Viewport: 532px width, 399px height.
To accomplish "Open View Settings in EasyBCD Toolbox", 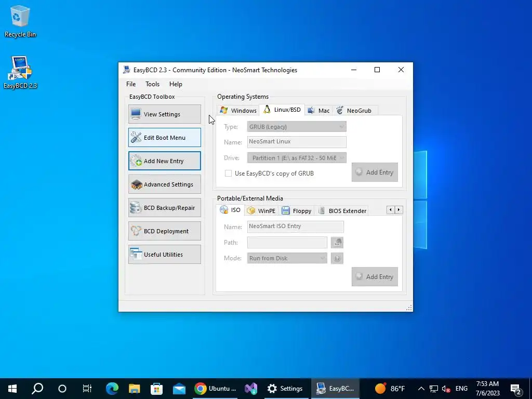I will click(x=165, y=114).
